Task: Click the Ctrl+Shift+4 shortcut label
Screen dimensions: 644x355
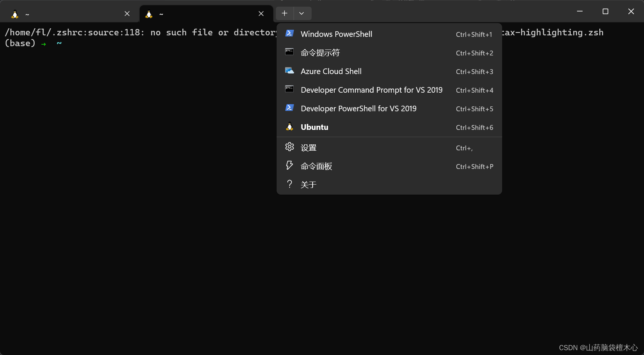Action: click(474, 90)
